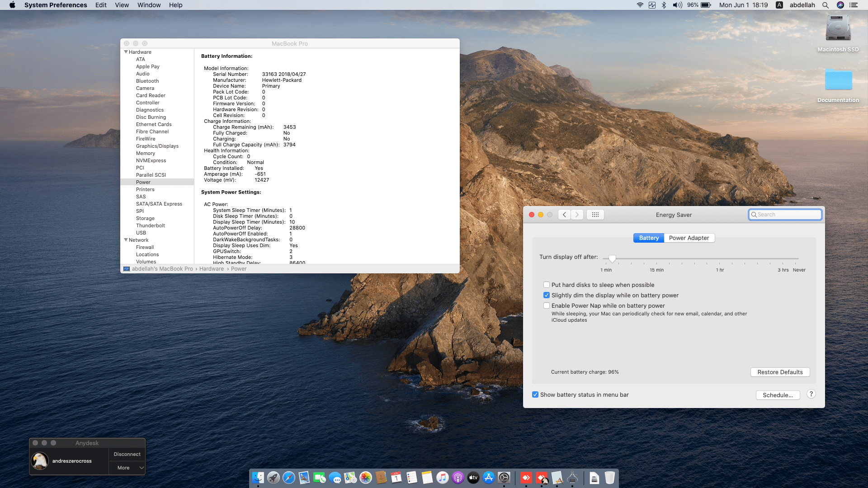Uncheck Slightly dim the display on battery
This screenshot has height=488, width=868.
(x=547, y=295)
